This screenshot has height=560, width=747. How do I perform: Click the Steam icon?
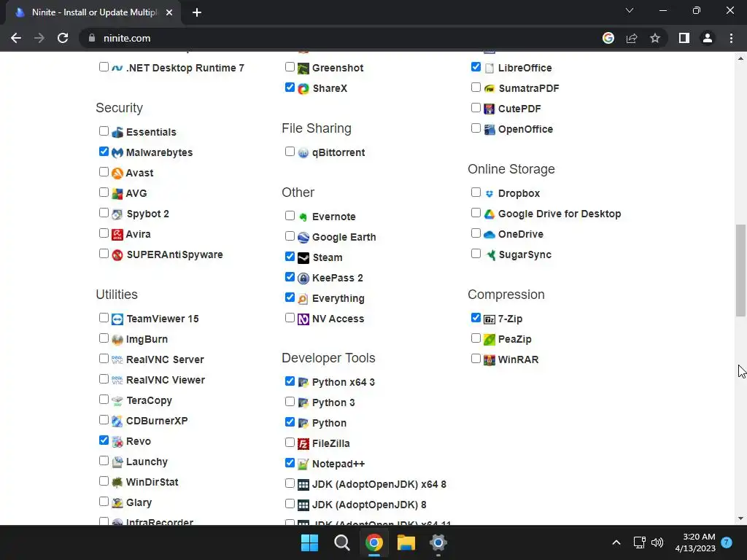click(303, 257)
